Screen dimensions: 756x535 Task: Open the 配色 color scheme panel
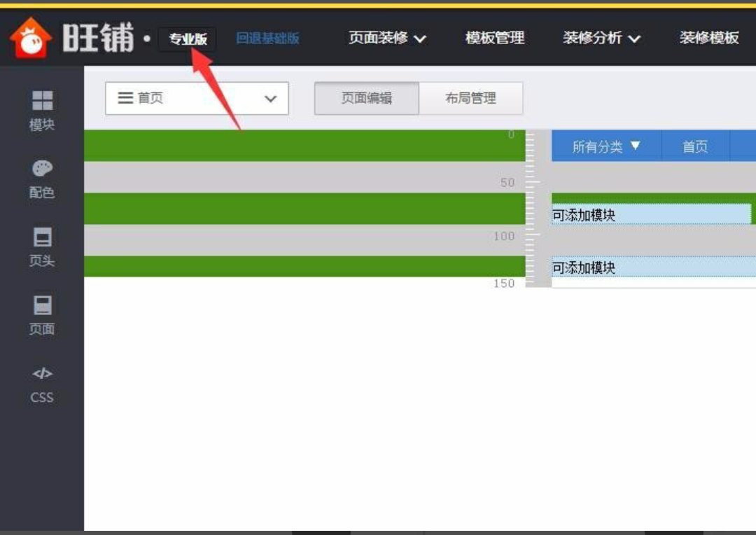click(x=42, y=179)
